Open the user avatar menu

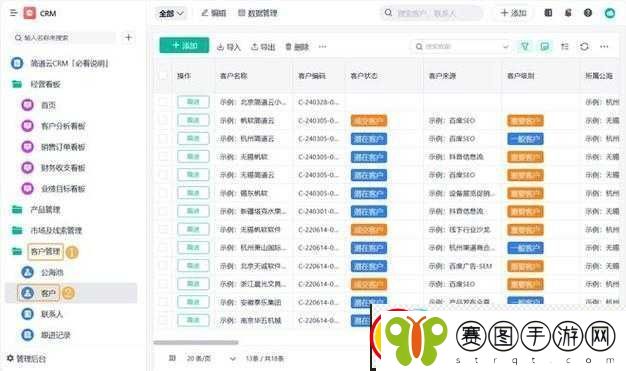pos(610,13)
